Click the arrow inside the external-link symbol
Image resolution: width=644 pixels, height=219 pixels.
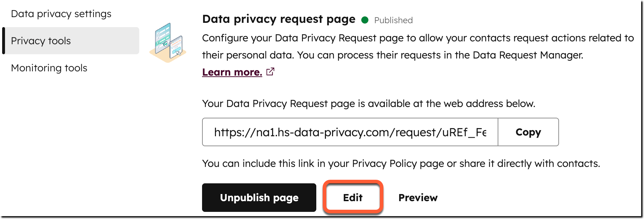(x=271, y=71)
